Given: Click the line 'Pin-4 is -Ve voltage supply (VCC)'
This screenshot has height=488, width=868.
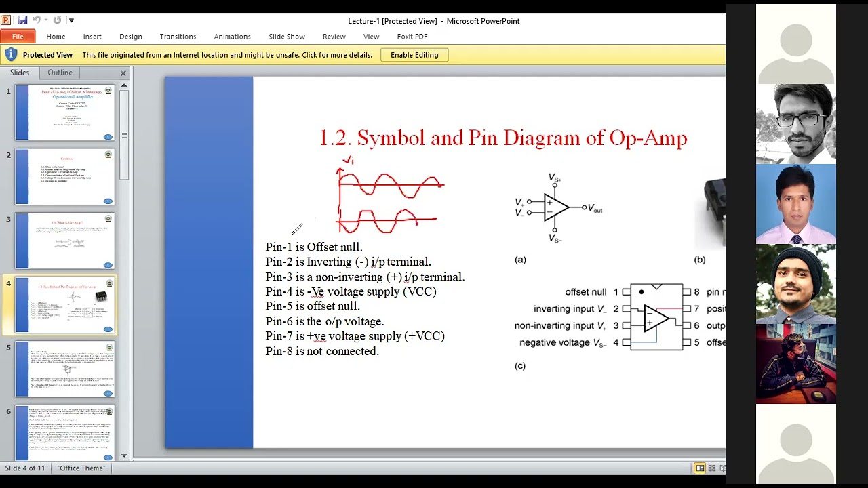Looking at the screenshot, I should pos(351,292).
